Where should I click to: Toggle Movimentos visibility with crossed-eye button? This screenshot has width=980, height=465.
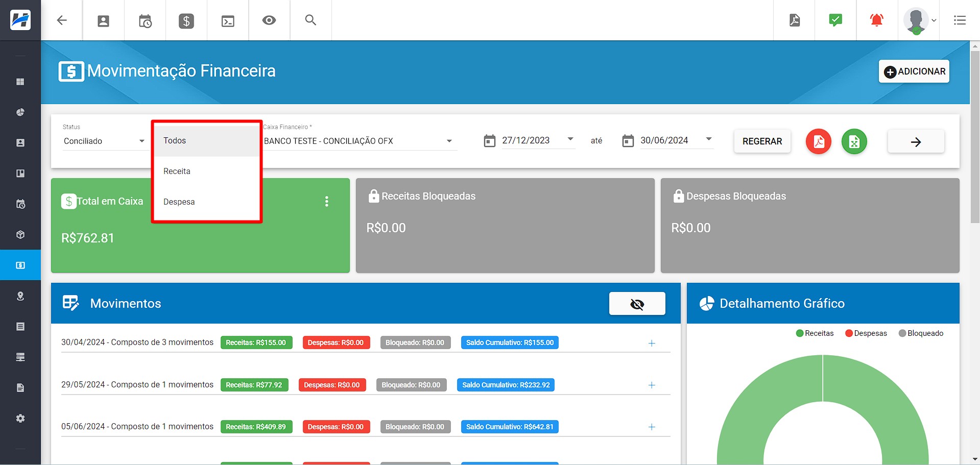click(637, 304)
